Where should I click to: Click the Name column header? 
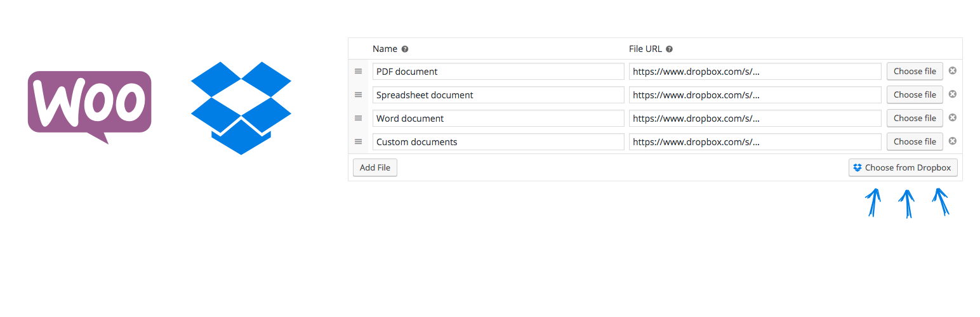pos(385,49)
